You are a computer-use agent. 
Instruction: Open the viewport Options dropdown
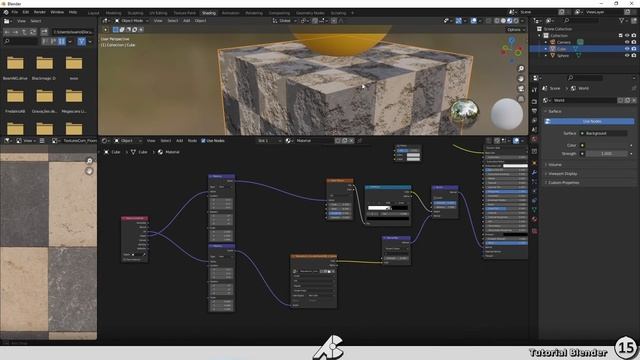pos(516,29)
